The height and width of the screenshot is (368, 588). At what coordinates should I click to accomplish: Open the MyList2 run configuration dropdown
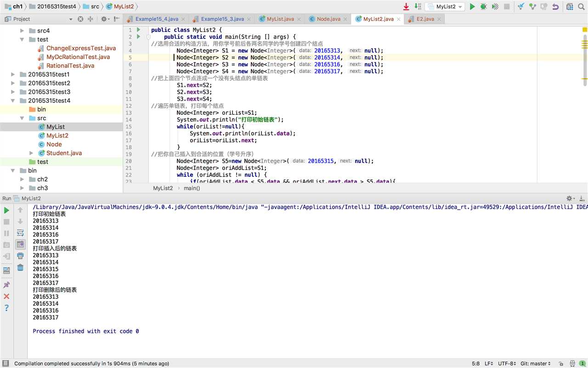click(445, 6)
